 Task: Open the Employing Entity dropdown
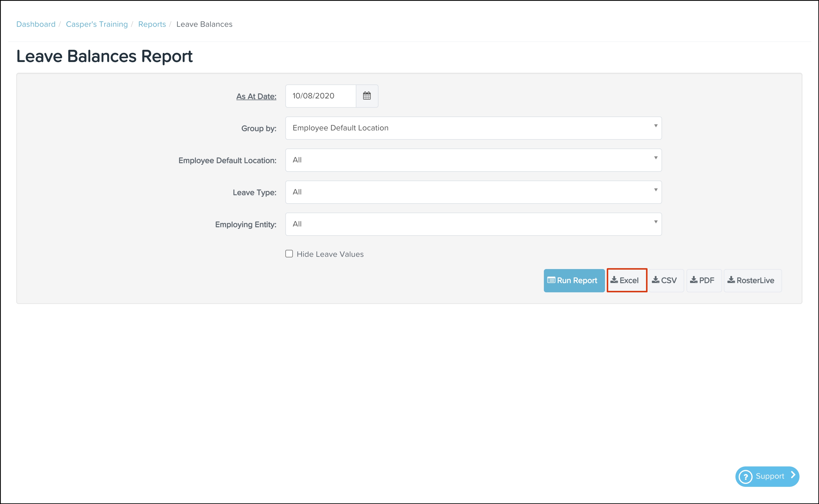(473, 224)
